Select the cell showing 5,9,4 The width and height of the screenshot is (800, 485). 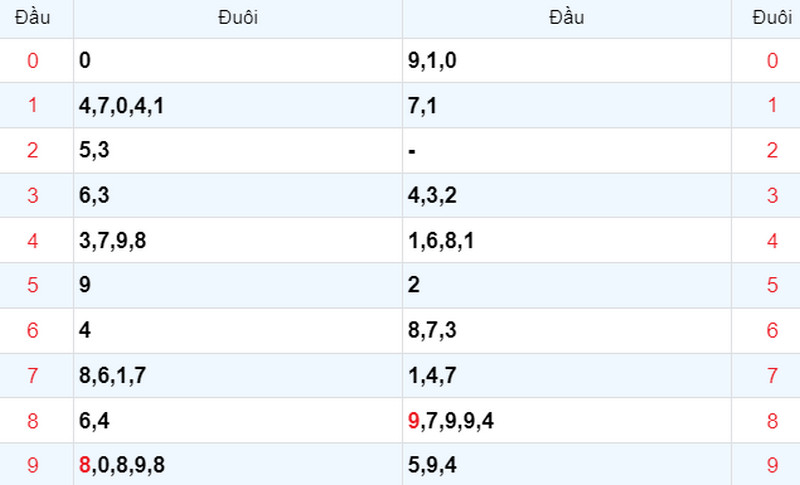coord(567,465)
